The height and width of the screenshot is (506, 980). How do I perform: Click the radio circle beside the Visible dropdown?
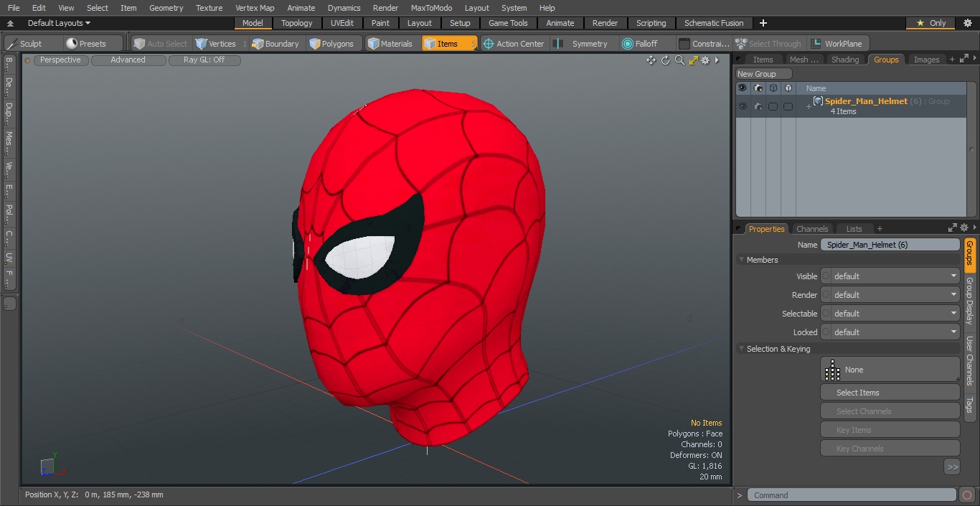826,276
